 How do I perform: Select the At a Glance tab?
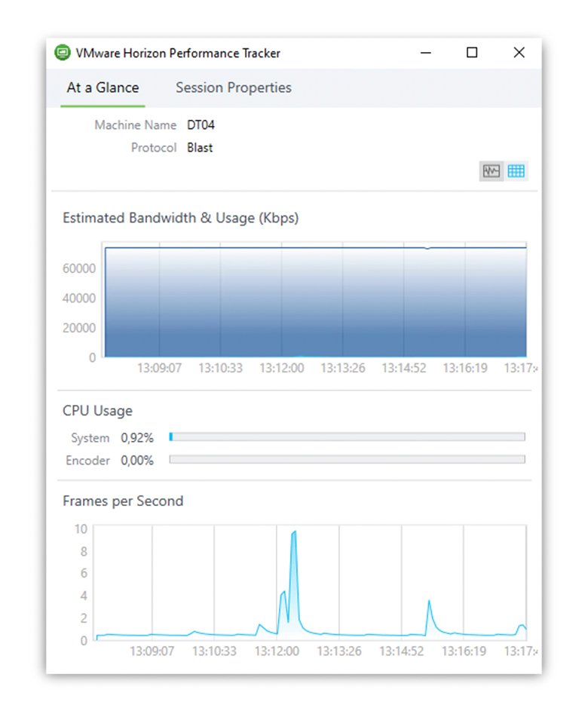pyautogui.click(x=102, y=87)
